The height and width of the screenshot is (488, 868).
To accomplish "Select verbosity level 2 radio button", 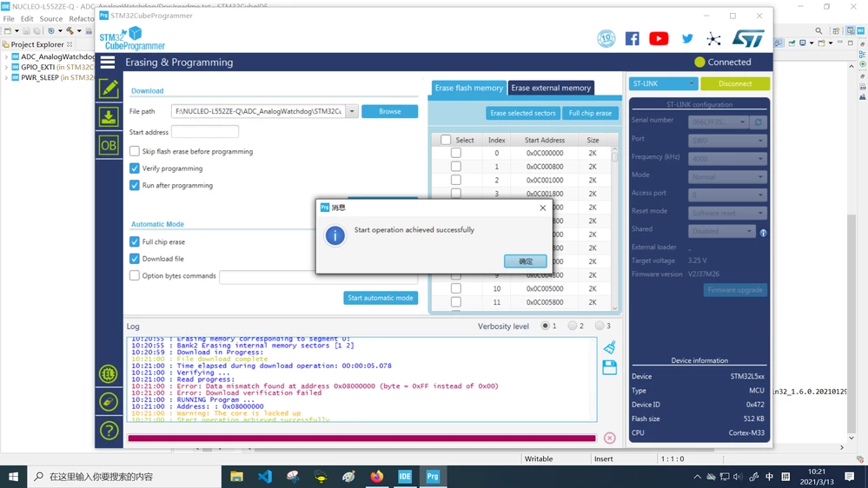I will coord(572,326).
